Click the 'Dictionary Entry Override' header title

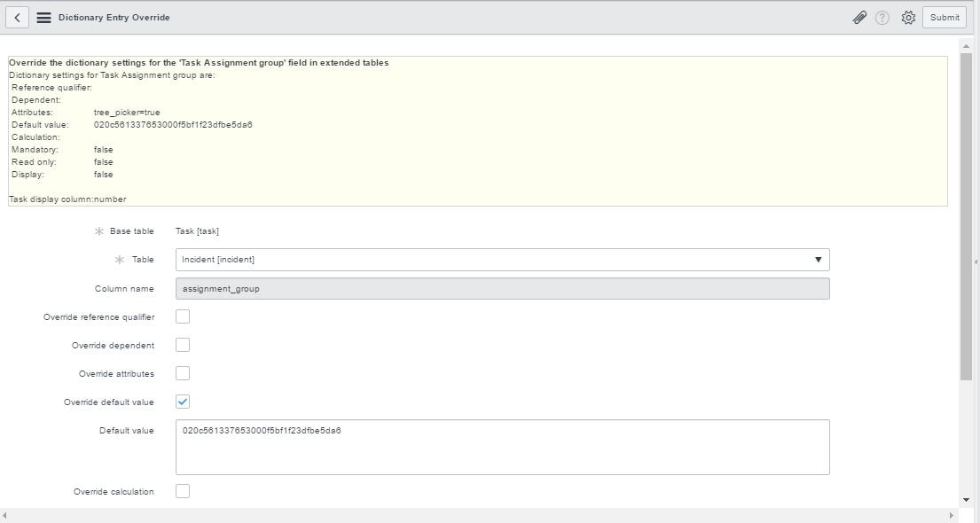tap(114, 18)
